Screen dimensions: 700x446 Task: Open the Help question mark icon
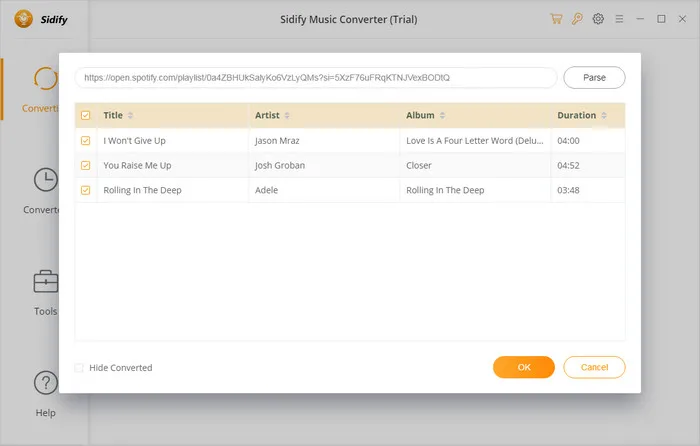coord(45,382)
